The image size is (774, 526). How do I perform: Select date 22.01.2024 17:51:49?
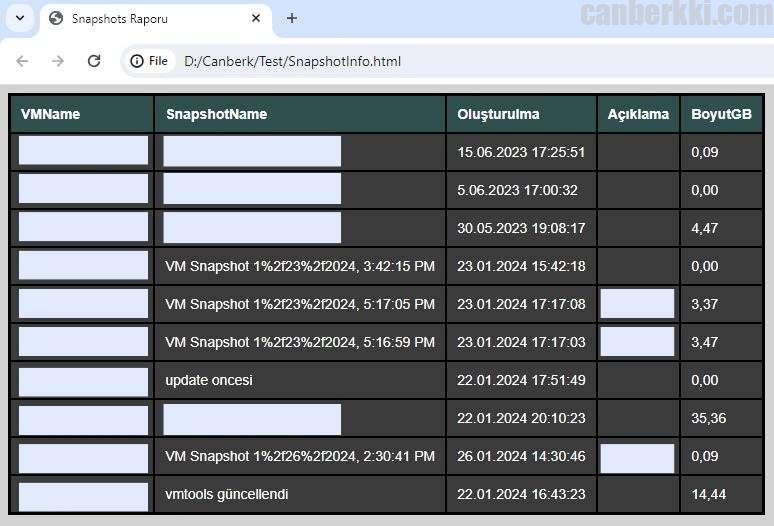[521, 380]
